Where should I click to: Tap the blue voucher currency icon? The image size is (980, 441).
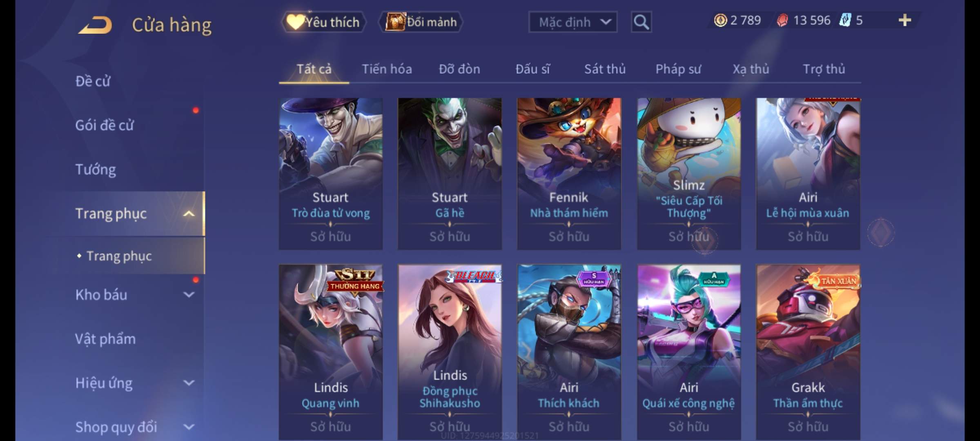tap(845, 20)
